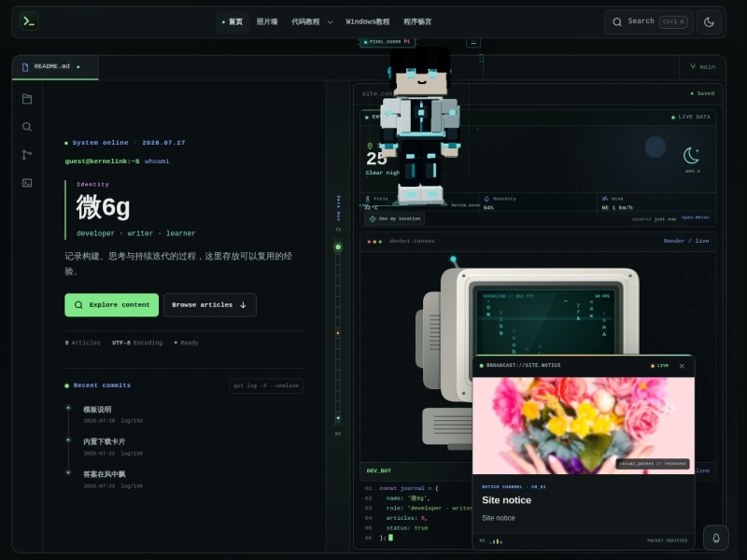Click the main branch indicator

[703, 66]
